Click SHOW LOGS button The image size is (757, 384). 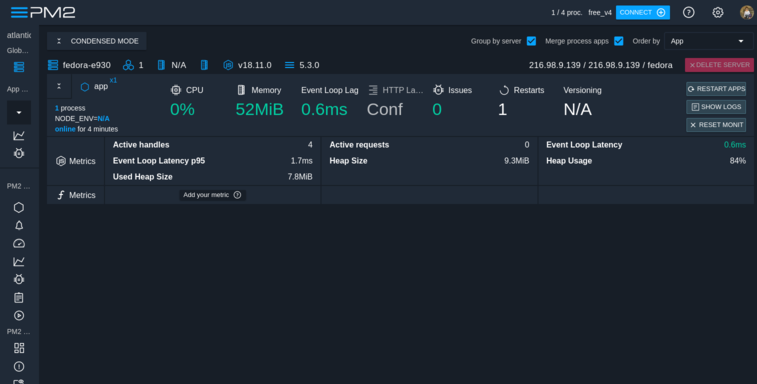click(716, 107)
